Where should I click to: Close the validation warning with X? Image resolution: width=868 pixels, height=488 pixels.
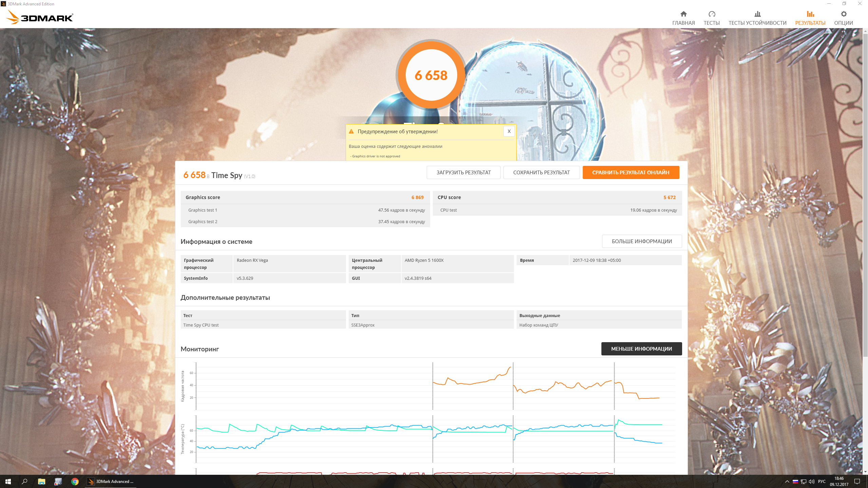pyautogui.click(x=509, y=132)
